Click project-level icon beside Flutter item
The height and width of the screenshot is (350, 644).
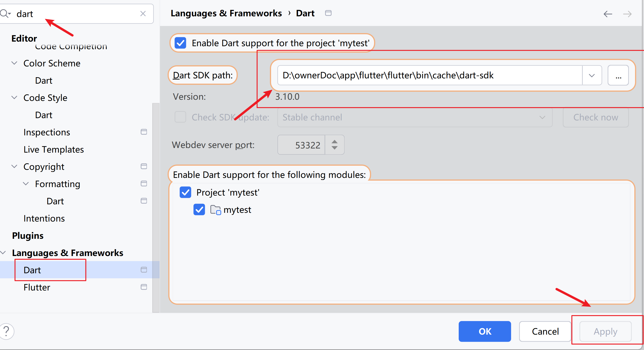pyautogui.click(x=144, y=287)
